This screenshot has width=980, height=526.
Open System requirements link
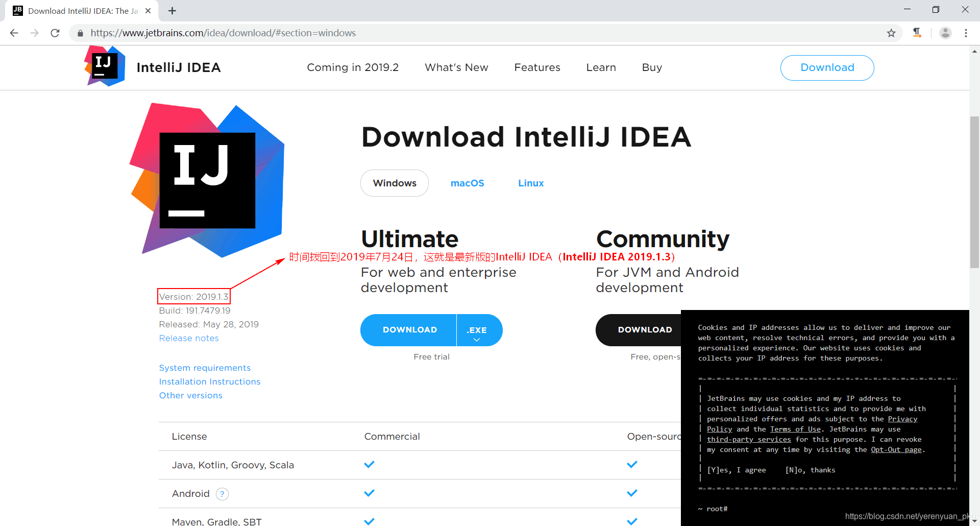point(205,368)
